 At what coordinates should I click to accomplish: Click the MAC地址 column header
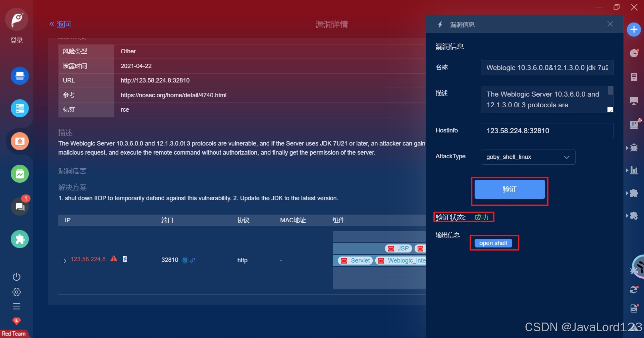click(x=293, y=220)
